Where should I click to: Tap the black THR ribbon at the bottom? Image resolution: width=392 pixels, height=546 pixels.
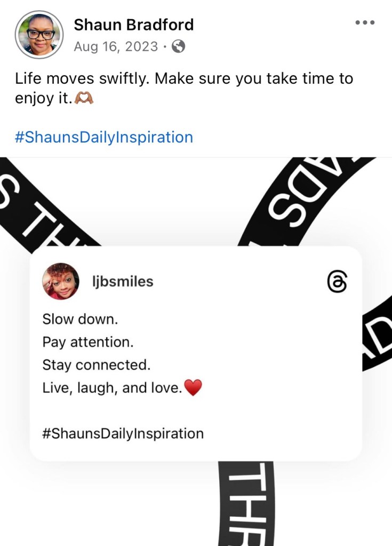[246, 503]
